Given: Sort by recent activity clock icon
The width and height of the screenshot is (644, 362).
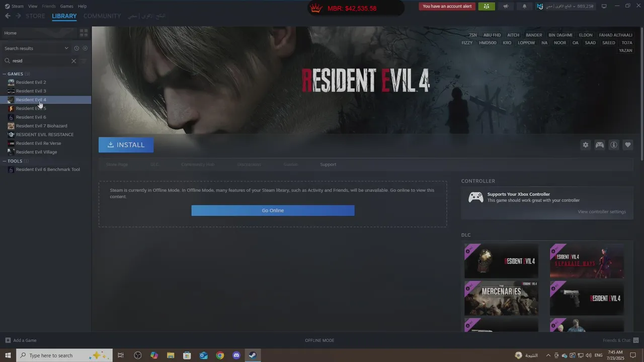Looking at the screenshot, I should (76, 48).
